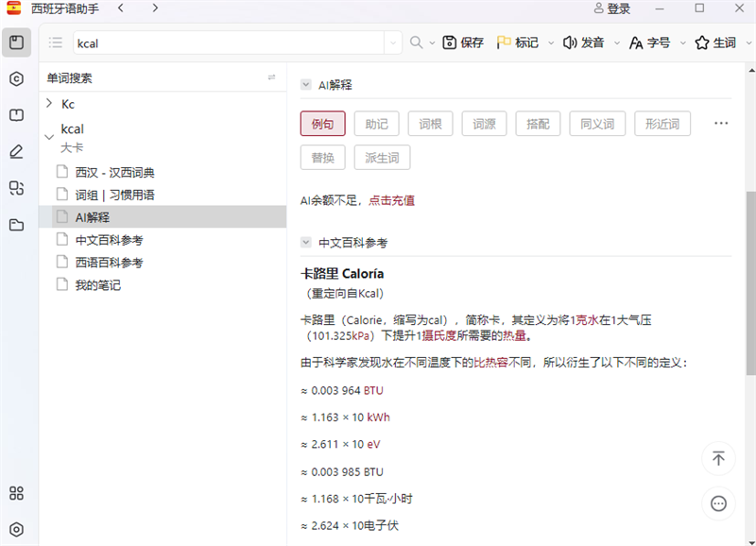Click the bookmark icon in left sidebar
This screenshot has width=756, height=546.
(x=15, y=114)
